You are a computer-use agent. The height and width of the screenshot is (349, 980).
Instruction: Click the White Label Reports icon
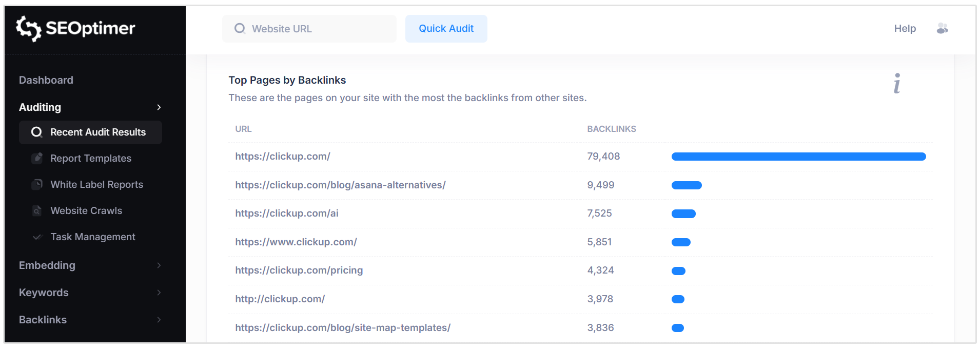(x=37, y=184)
